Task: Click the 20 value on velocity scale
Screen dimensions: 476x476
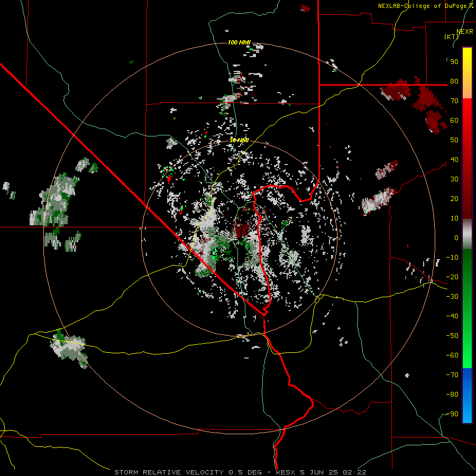Action: 454,198
